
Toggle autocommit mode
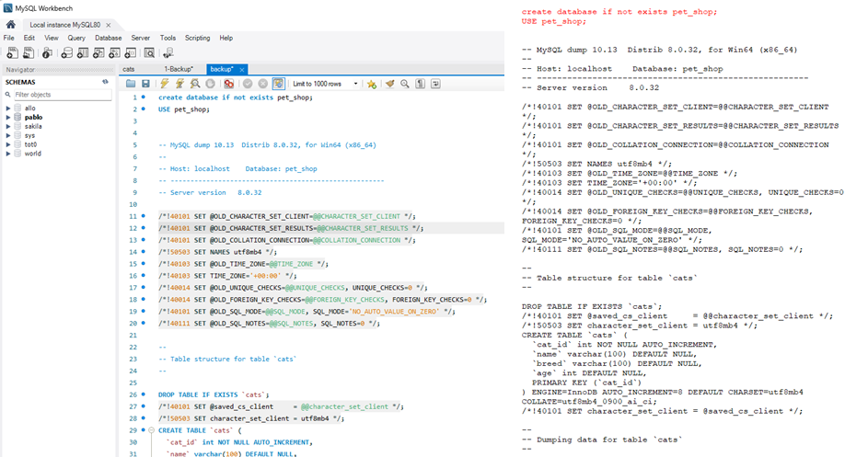pyautogui.click(x=278, y=84)
